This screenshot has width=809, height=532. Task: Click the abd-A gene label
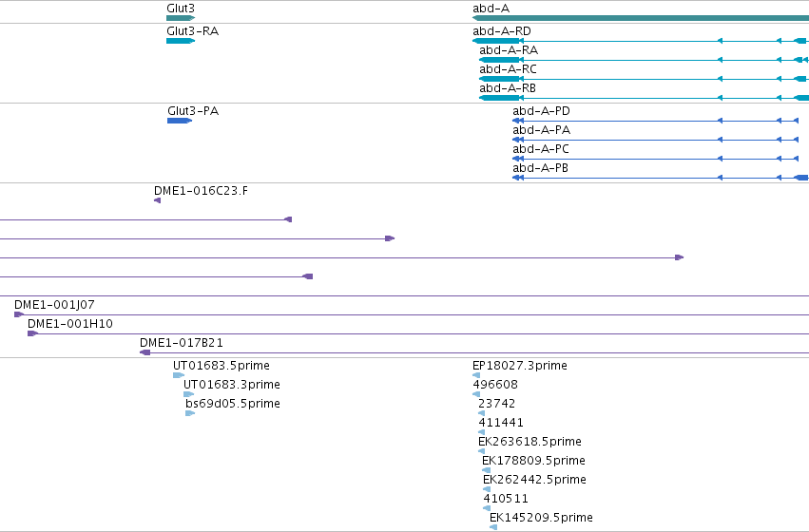[491, 9]
